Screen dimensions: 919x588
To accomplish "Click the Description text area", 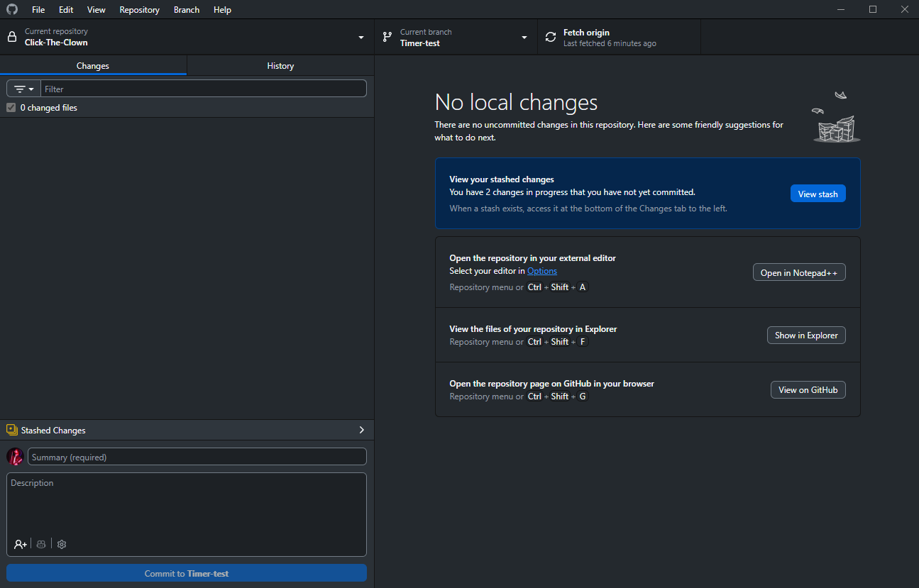I will (x=187, y=514).
